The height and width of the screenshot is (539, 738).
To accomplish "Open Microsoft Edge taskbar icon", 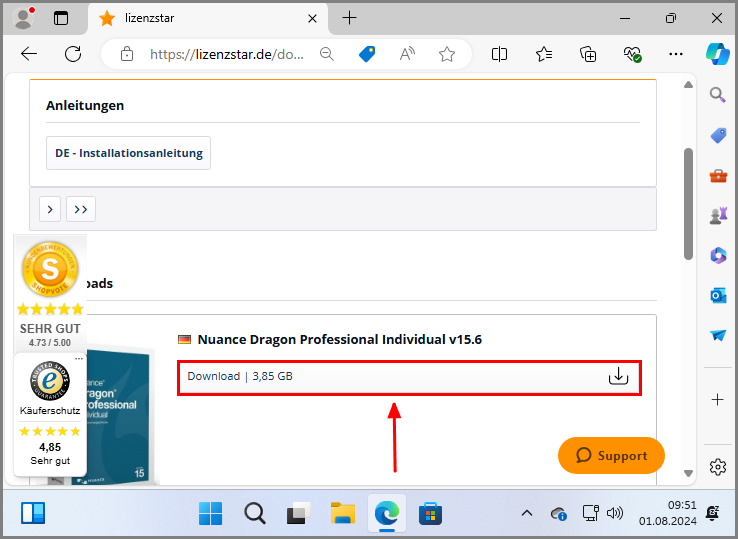I will click(x=387, y=513).
